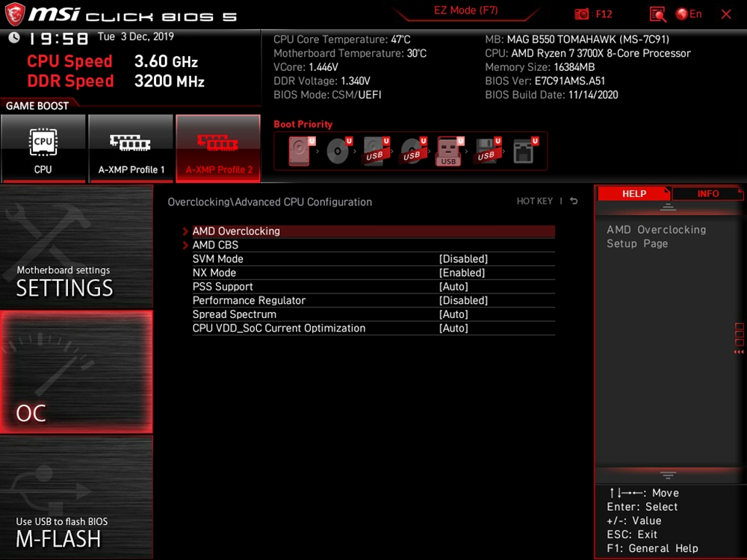Click the 19:58 time display
The width and height of the screenshot is (747, 560).
(x=58, y=39)
